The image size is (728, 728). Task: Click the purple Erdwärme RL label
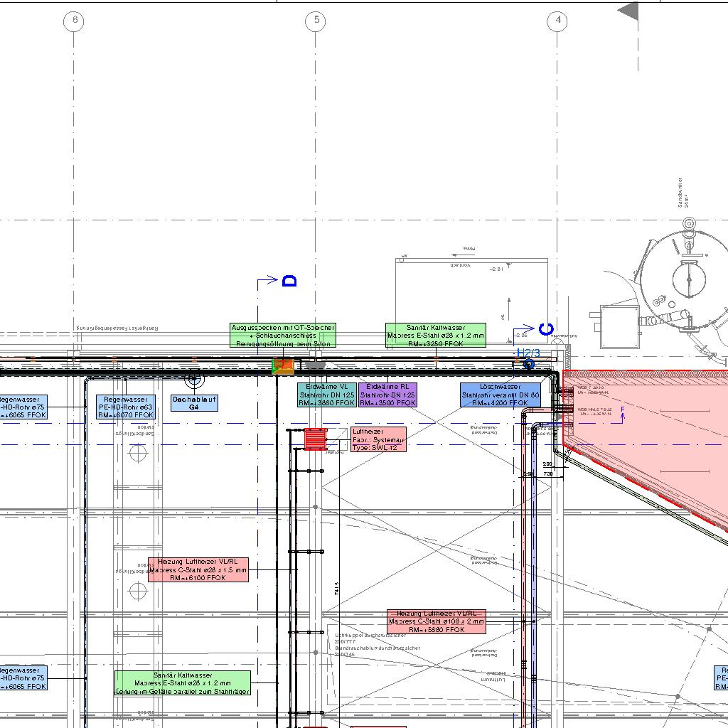tap(387, 395)
